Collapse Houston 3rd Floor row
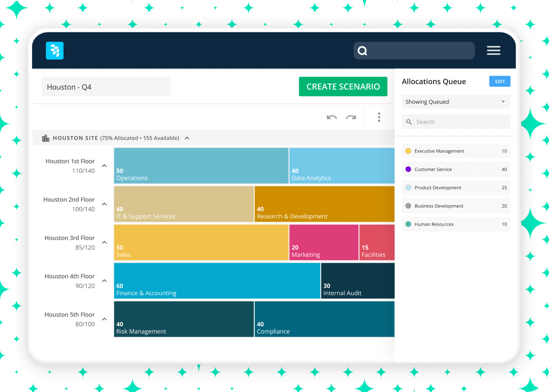The width and height of the screenshot is (549, 392). coord(104,242)
